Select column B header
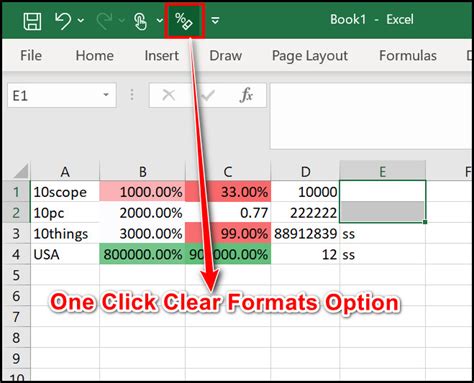This screenshot has height=383, width=474. tap(142, 172)
